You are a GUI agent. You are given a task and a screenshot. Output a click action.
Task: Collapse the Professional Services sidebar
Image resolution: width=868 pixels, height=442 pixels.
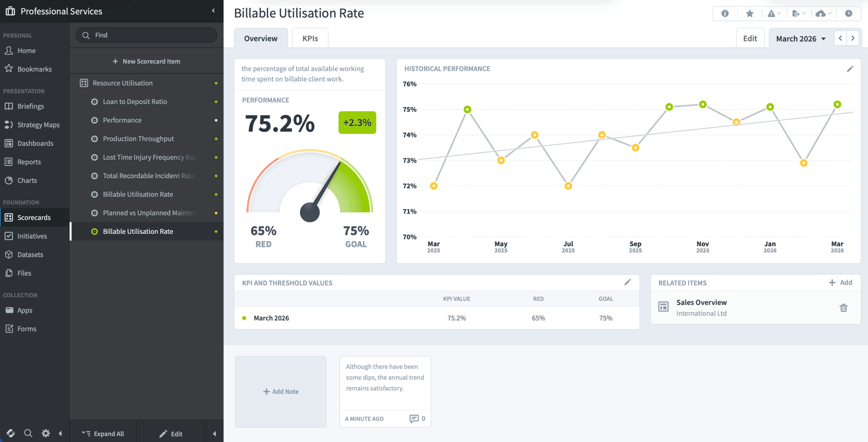213,11
